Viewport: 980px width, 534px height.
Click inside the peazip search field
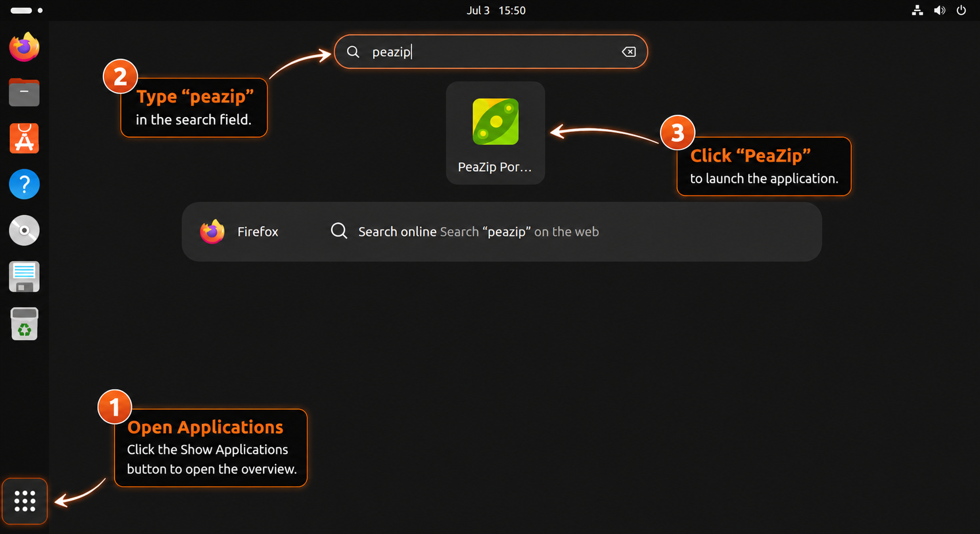(491, 52)
